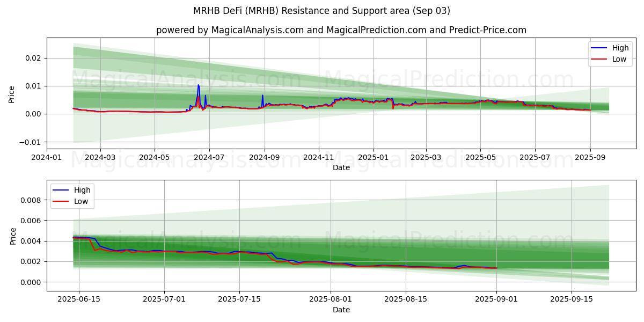Click the '2024-03' tick label on top chart
Screen dimensions: 644x322
coord(100,157)
